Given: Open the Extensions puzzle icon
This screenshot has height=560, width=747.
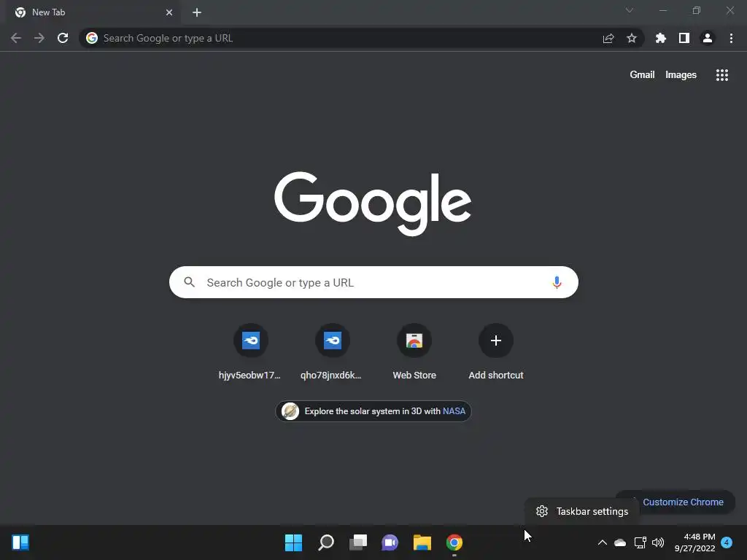Looking at the screenshot, I should pyautogui.click(x=660, y=38).
